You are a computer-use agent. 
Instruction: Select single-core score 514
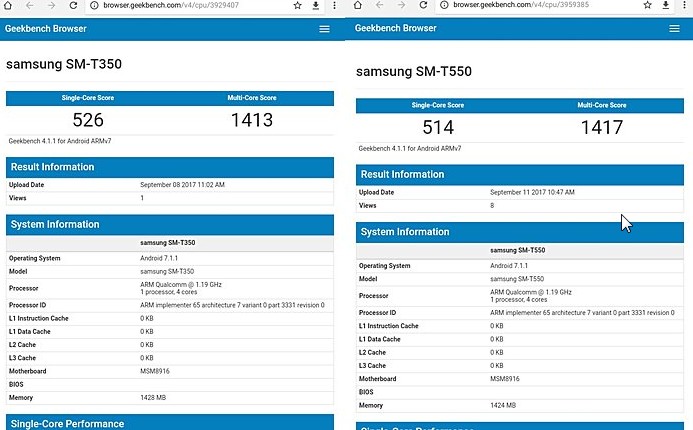coord(438,128)
